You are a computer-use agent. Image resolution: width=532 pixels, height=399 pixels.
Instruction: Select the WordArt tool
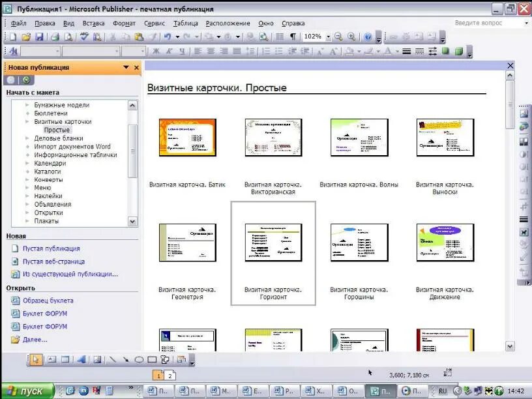pyautogui.click(x=81, y=360)
